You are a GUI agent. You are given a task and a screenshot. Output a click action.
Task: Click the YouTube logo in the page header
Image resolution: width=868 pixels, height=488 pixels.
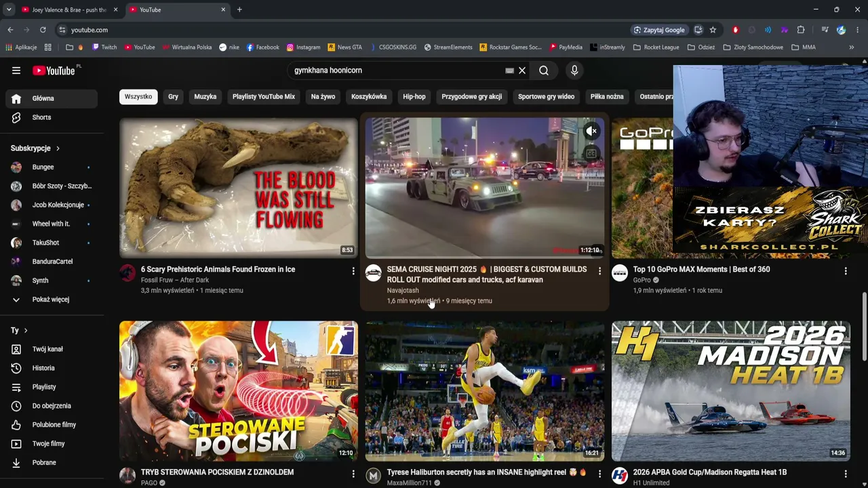pos(54,70)
